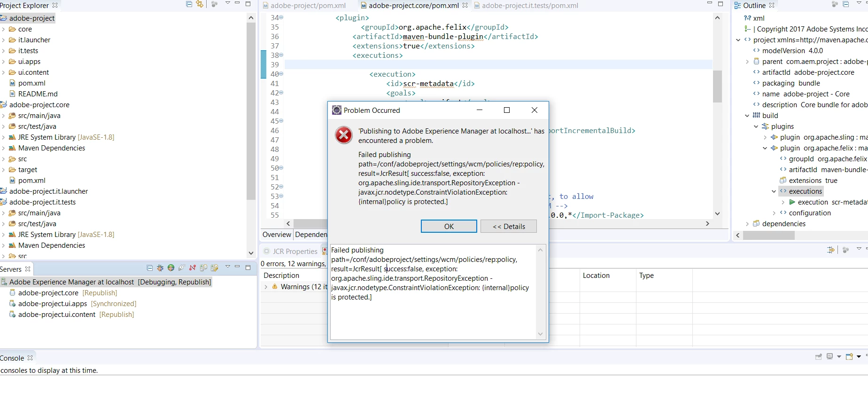This screenshot has height=418, width=868.
Task: Expand the core folder in Project Explorer
Action: click(3, 29)
